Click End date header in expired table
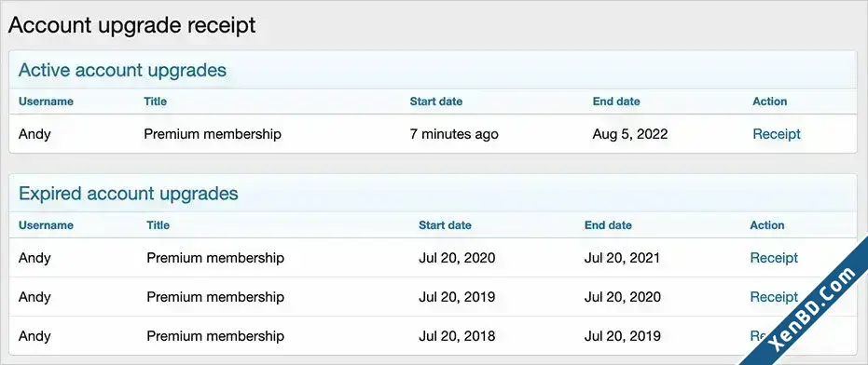Image resolution: width=868 pixels, height=365 pixels. [x=608, y=225]
